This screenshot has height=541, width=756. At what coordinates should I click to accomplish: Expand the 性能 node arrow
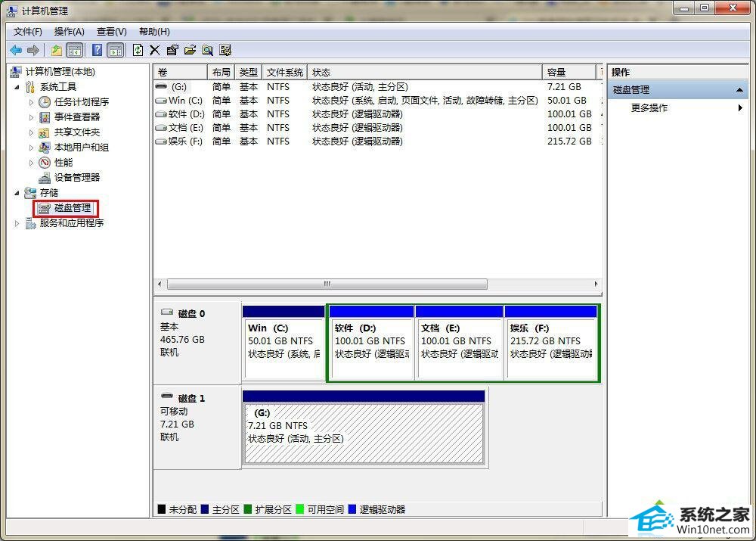pyautogui.click(x=31, y=163)
